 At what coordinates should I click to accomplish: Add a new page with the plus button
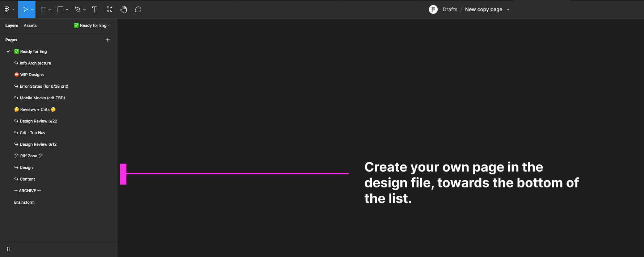[108, 40]
